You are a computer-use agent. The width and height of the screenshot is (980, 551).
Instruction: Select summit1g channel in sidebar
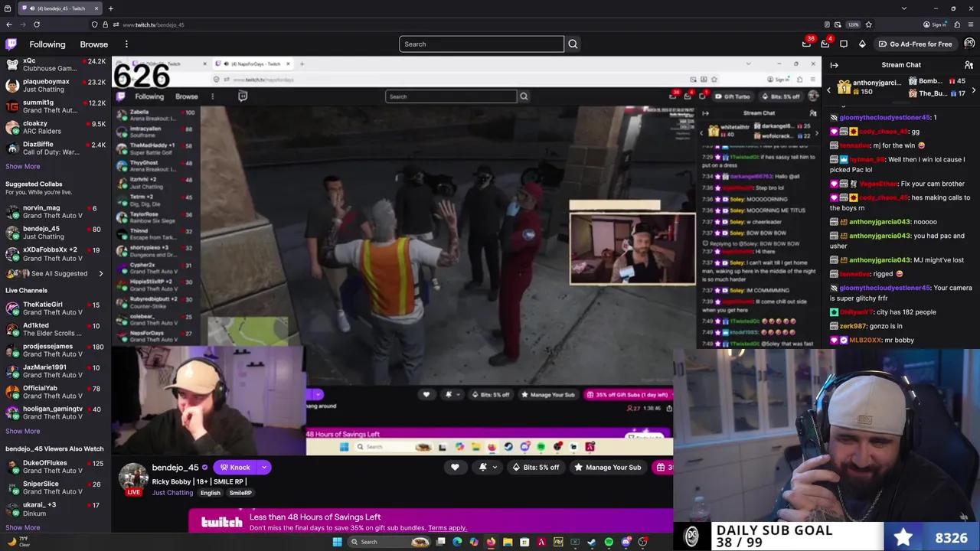coord(55,106)
